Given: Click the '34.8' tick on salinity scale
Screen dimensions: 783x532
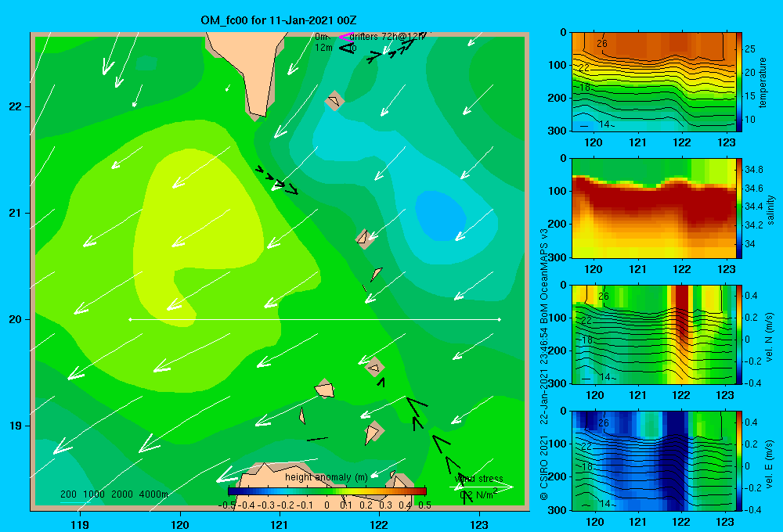Looking at the screenshot, I should (x=753, y=170).
